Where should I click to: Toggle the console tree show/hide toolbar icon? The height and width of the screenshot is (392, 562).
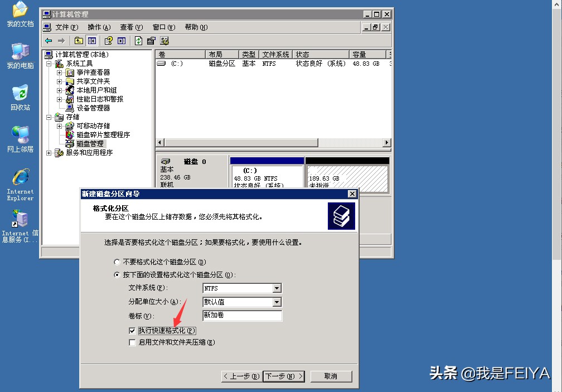92,40
